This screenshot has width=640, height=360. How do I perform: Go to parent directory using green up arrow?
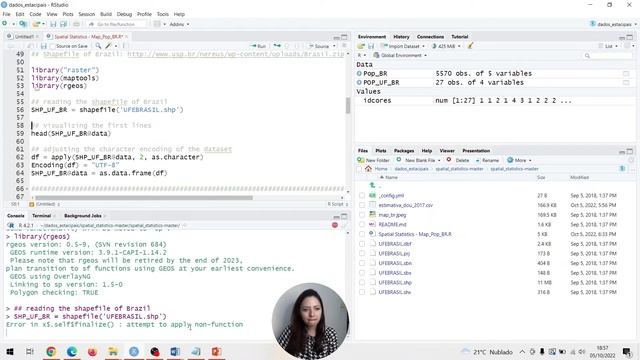[x=372, y=186]
